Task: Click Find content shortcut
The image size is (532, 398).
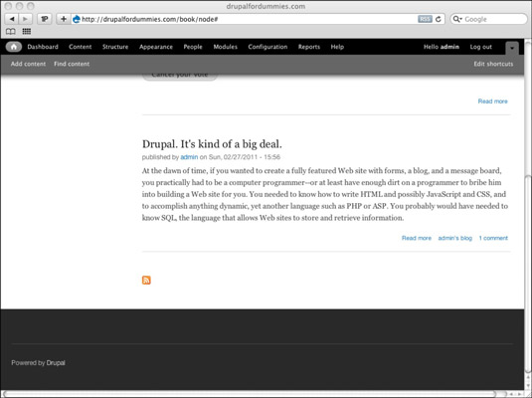Action: tap(72, 64)
